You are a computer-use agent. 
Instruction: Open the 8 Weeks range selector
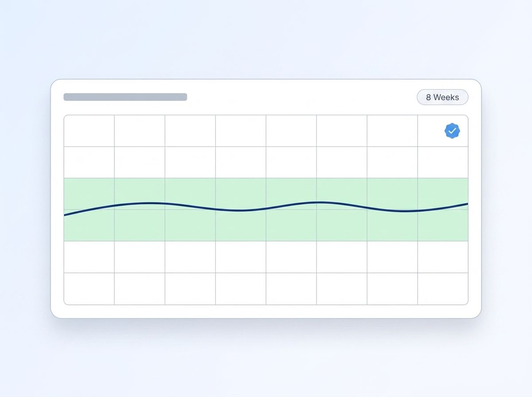[442, 97]
